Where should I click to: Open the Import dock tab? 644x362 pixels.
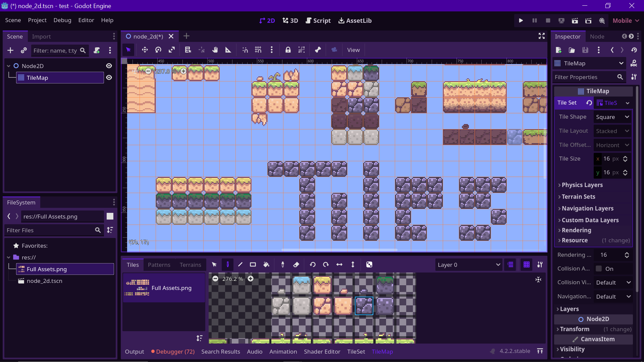41,37
